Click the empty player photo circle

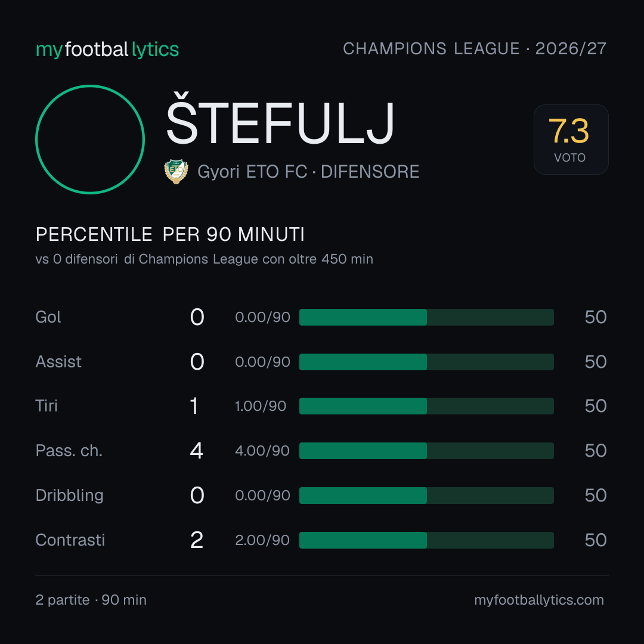pos(90,139)
